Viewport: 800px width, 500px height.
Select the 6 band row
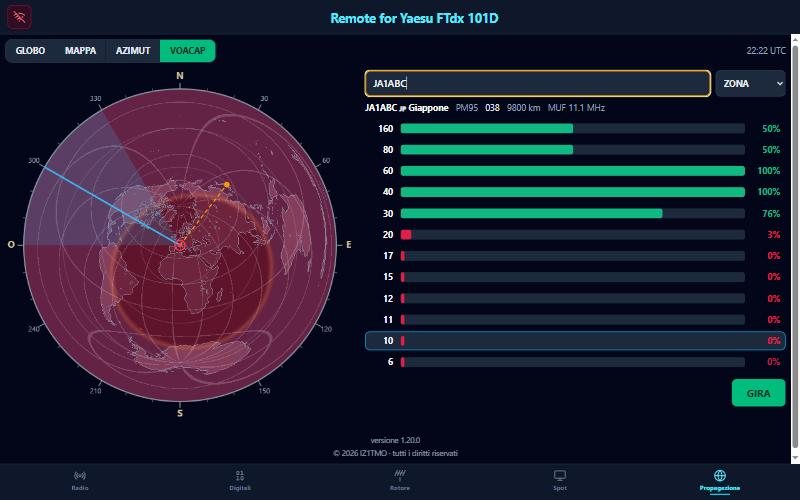(575, 362)
